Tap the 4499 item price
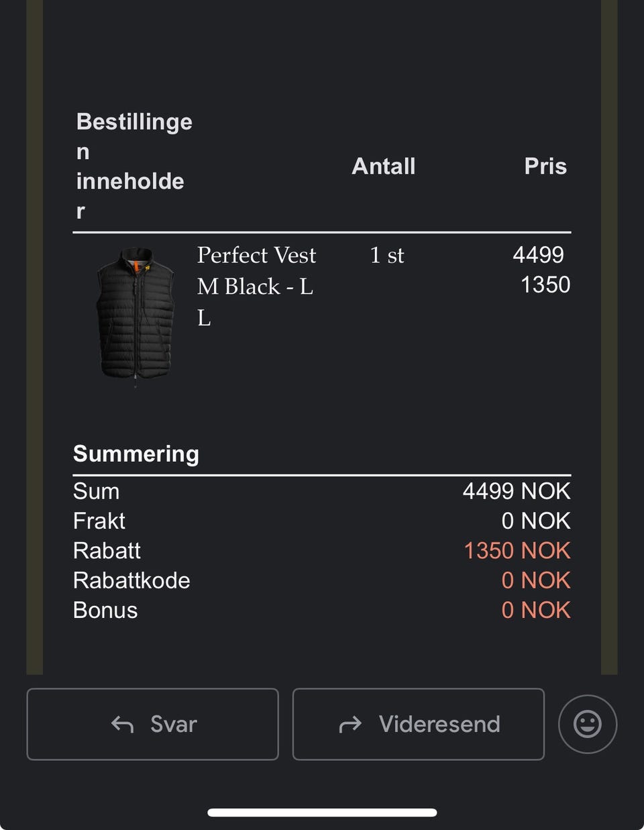 tap(538, 255)
